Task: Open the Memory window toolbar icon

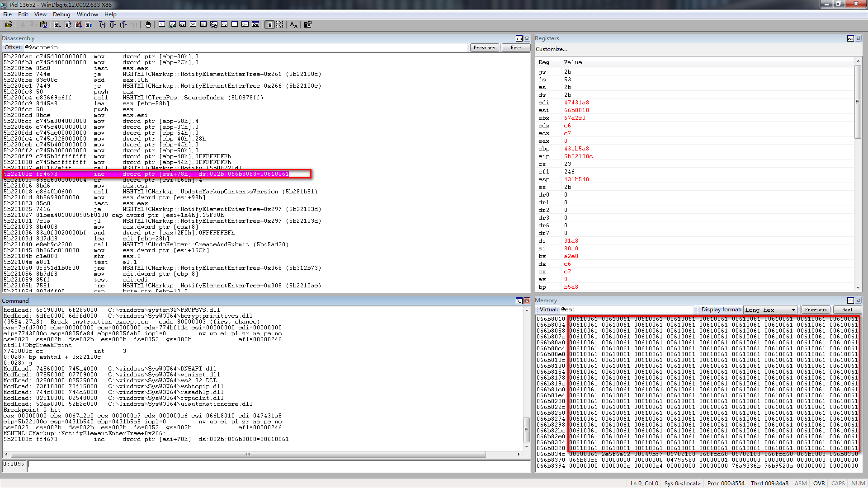Action: (x=203, y=25)
